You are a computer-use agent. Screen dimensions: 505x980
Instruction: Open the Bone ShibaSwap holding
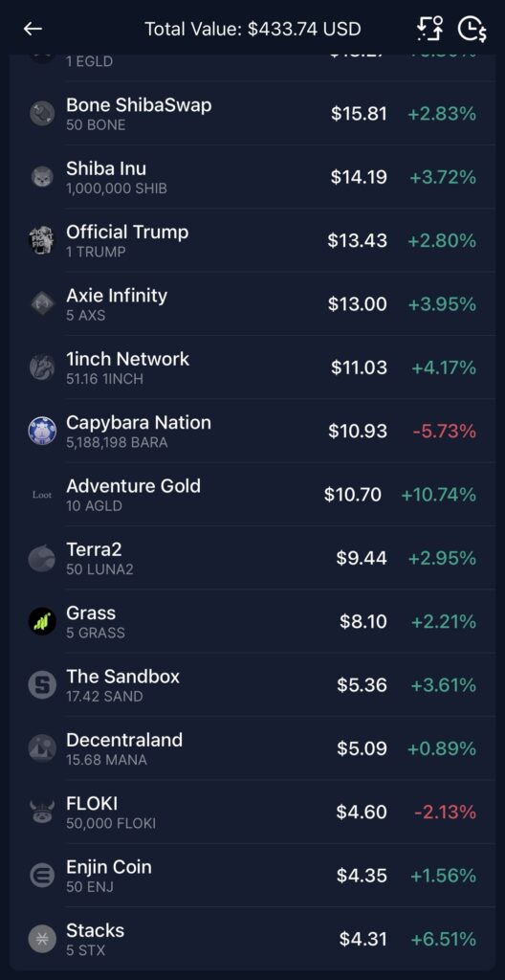[252, 113]
